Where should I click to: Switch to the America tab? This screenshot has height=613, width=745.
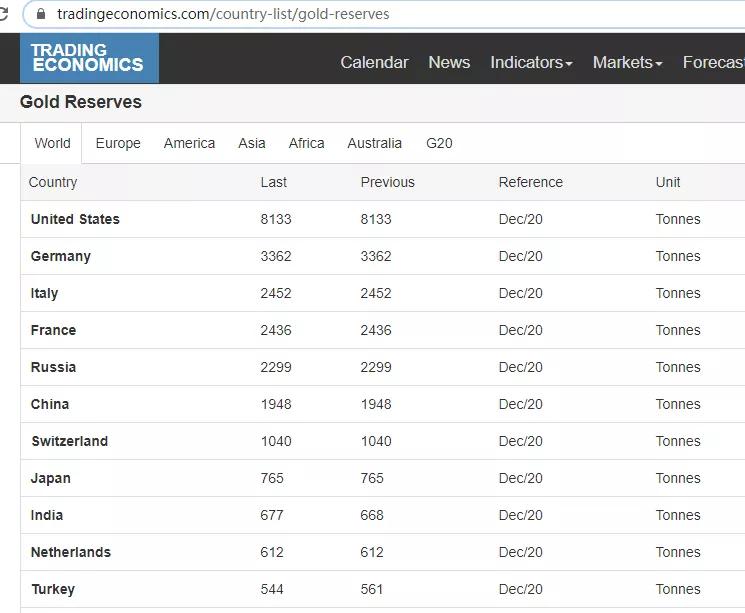pyautogui.click(x=189, y=143)
